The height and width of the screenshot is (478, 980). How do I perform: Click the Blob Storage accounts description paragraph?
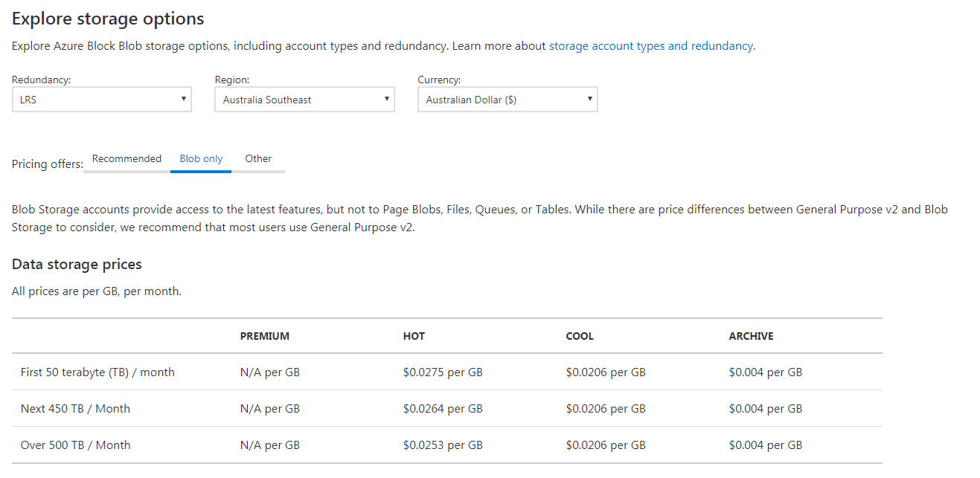click(x=480, y=219)
